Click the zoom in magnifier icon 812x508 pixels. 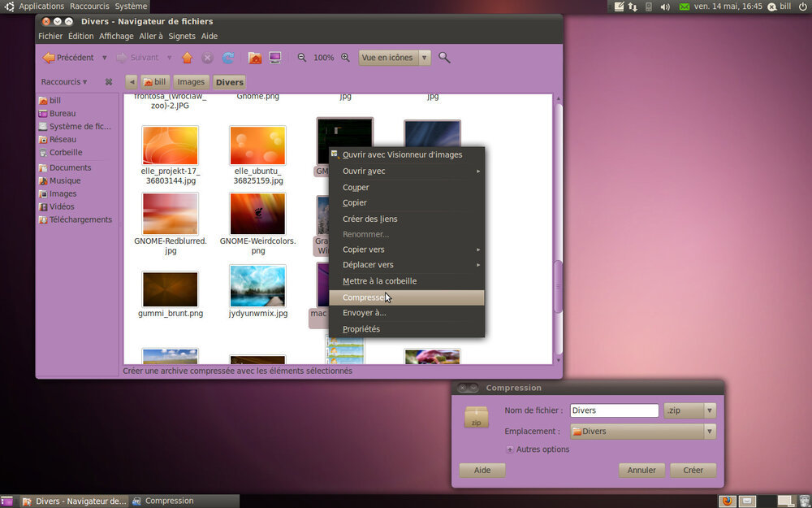click(345, 58)
